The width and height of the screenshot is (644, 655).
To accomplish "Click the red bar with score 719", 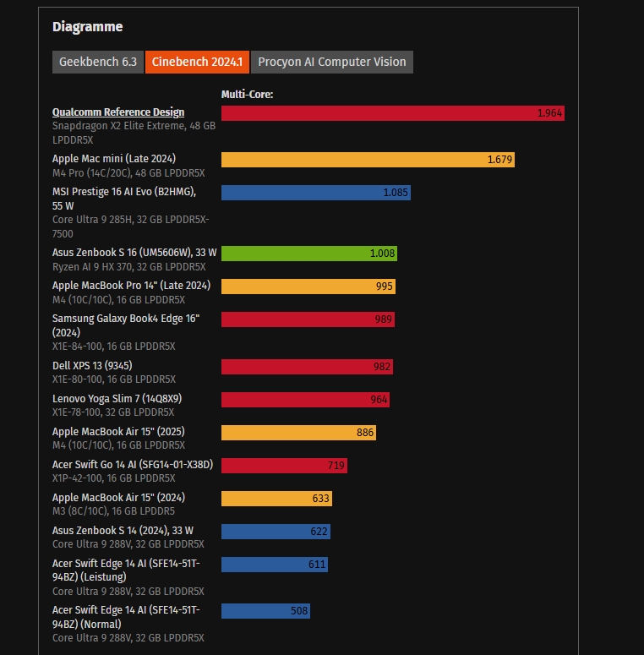I will tap(284, 466).
